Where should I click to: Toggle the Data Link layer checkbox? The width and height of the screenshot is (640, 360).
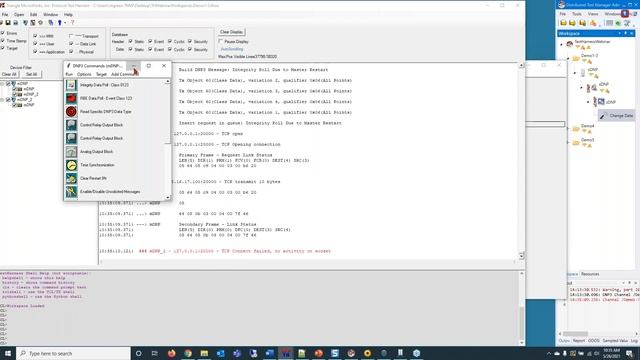pyautogui.click(x=71, y=44)
